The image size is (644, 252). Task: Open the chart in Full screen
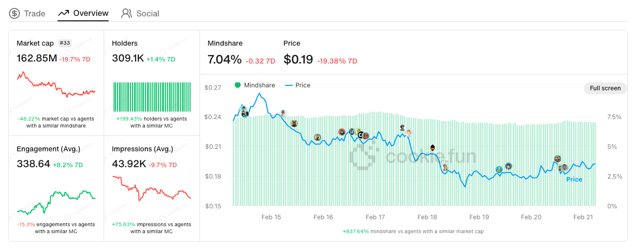(x=605, y=88)
